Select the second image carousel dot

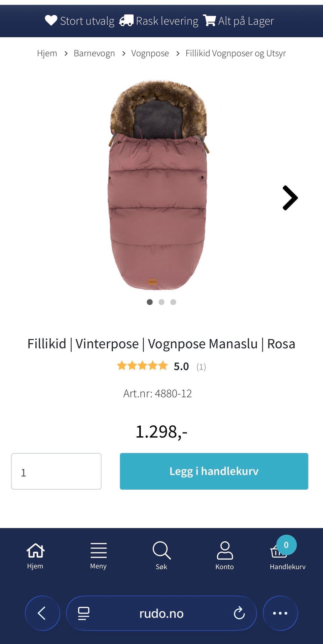161,302
